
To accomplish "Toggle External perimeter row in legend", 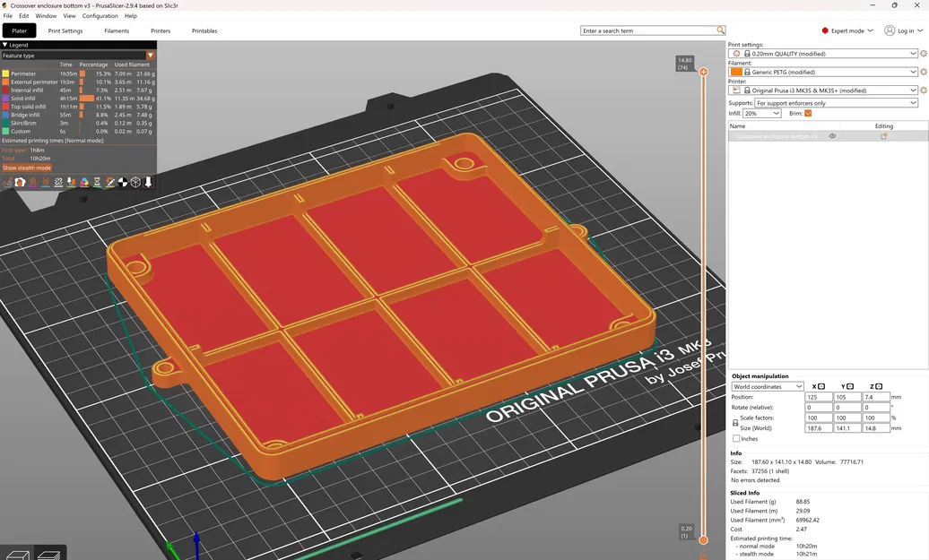I will [x=78, y=82].
